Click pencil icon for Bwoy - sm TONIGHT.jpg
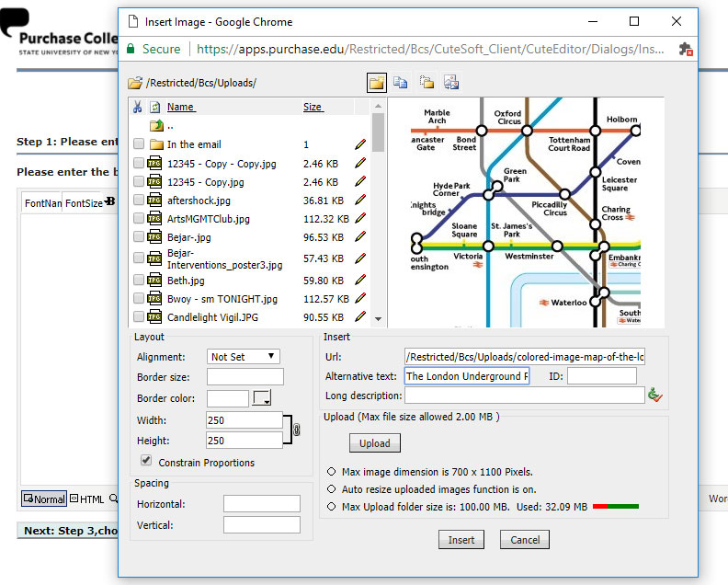Screen dimensions: 728x585 click(x=360, y=298)
